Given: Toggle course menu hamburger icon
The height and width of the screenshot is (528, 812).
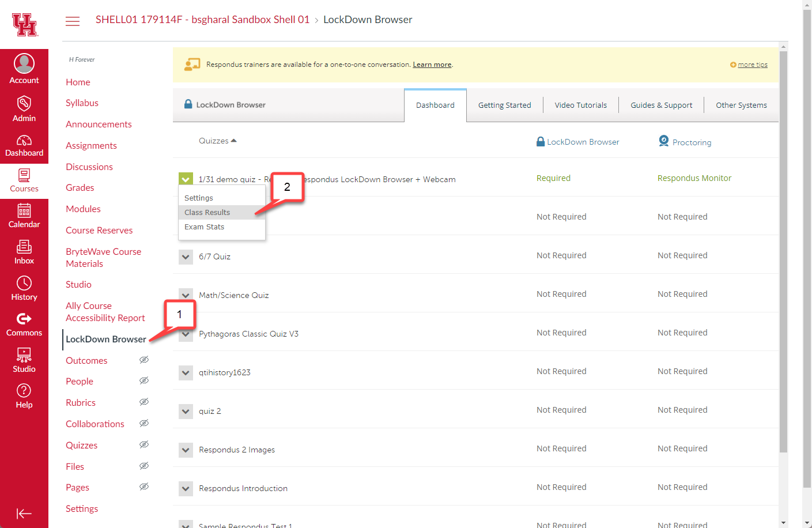Looking at the screenshot, I should [73, 21].
